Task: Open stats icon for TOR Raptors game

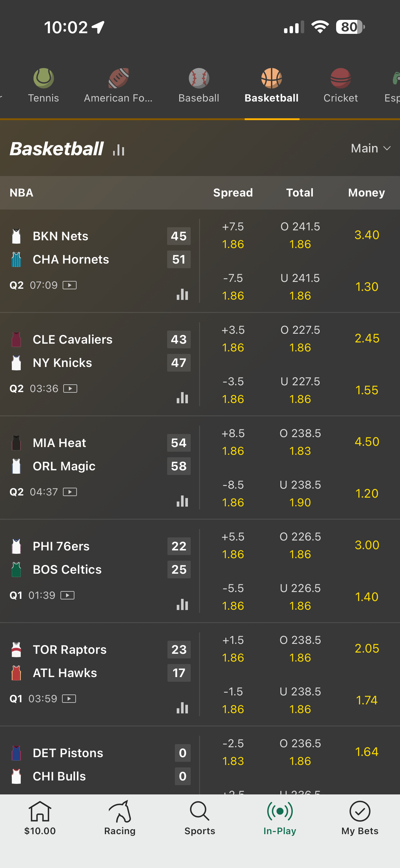Action: click(x=182, y=708)
